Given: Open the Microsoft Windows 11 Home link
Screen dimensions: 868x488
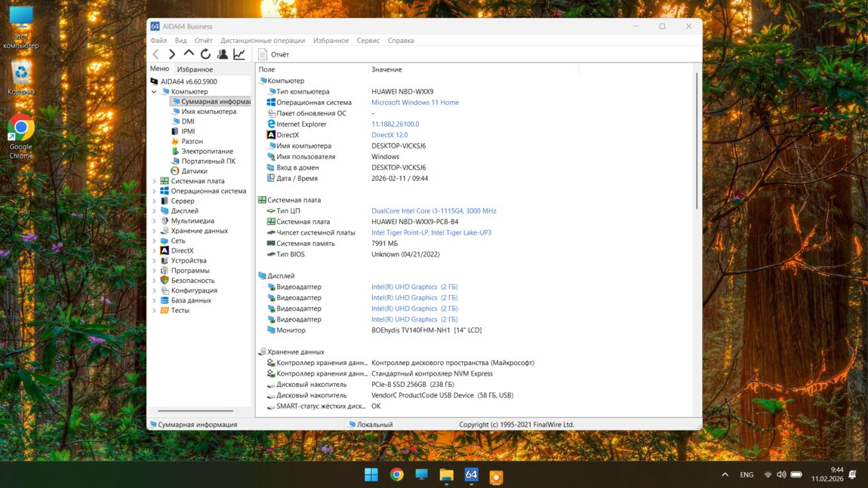Looking at the screenshot, I should tap(414, 103).
